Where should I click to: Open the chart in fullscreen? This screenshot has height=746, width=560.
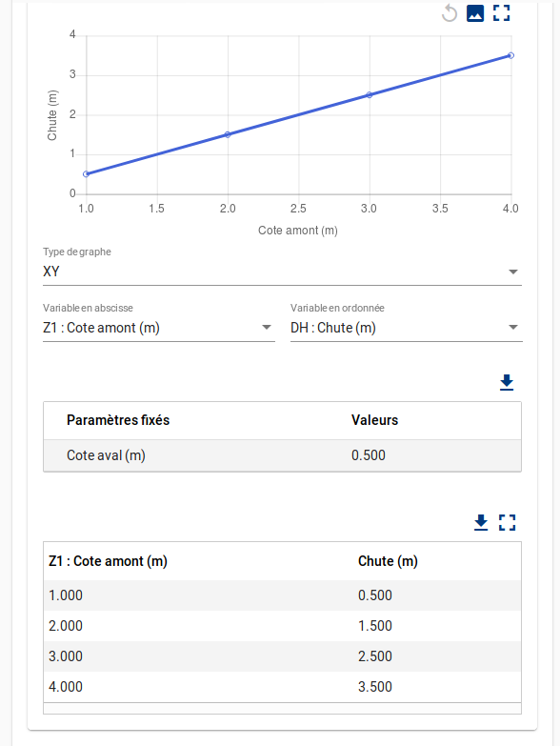tap(502, 13)
